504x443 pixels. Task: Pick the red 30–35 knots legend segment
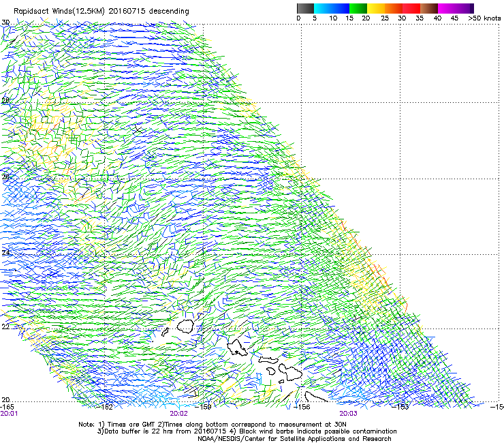tap(411, 8)
